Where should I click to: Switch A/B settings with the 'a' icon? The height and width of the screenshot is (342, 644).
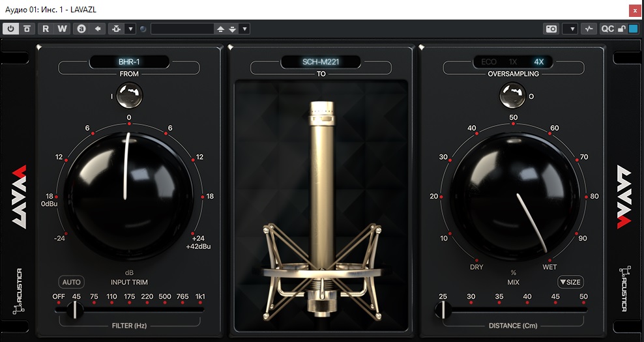[x=81, y=29]
